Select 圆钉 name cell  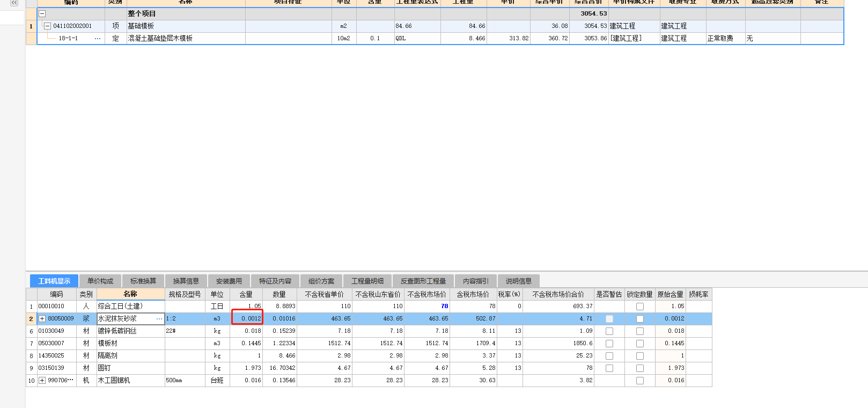coord(131,368)
